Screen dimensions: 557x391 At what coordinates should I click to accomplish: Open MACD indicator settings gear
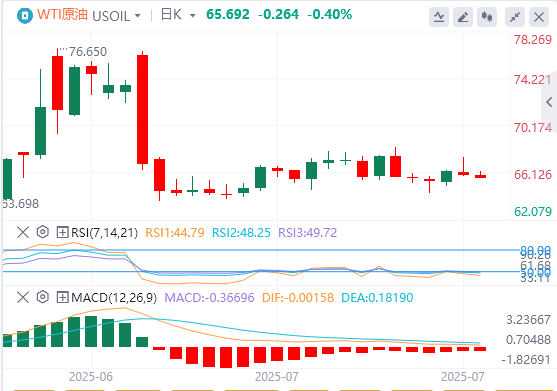[43, 297]
